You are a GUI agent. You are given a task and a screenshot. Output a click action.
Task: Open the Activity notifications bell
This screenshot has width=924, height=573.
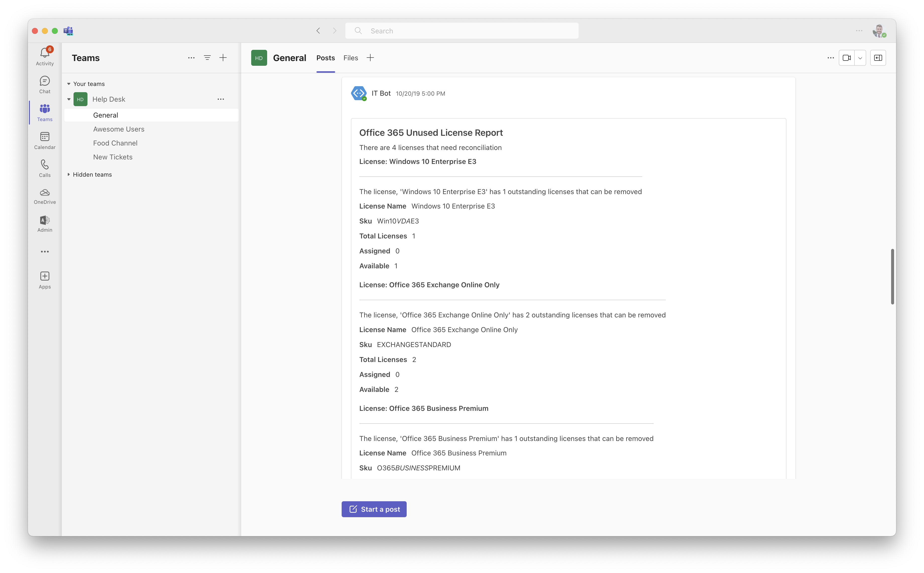point(45,56)
